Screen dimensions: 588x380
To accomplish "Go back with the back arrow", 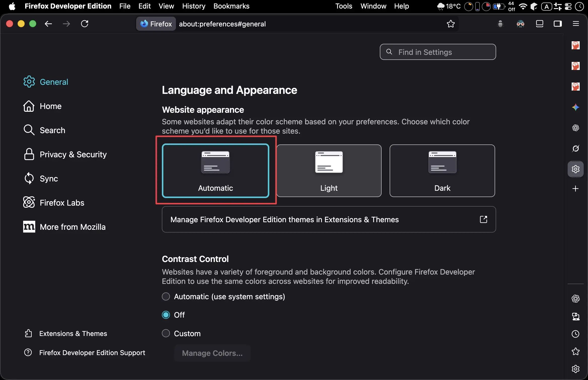I will click(48, 24).
